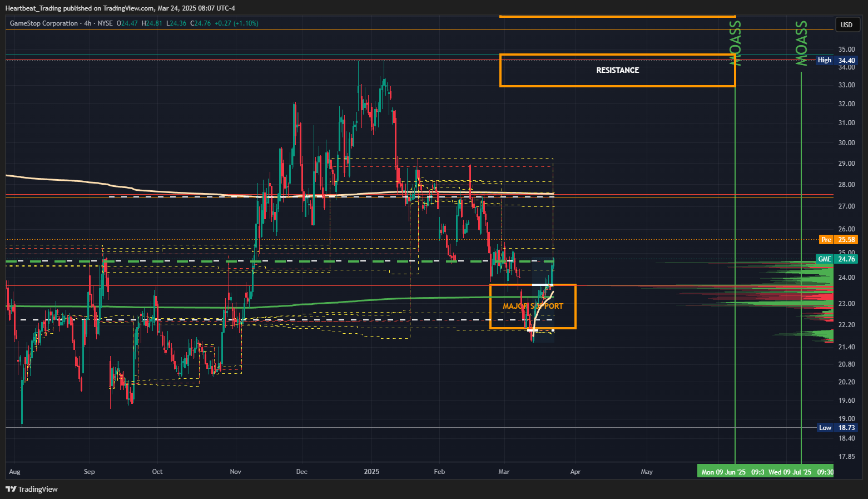Click 29.00 on the price scale
Screen dimensions: 868x499
pyautogui.click(x=847, y=164)
